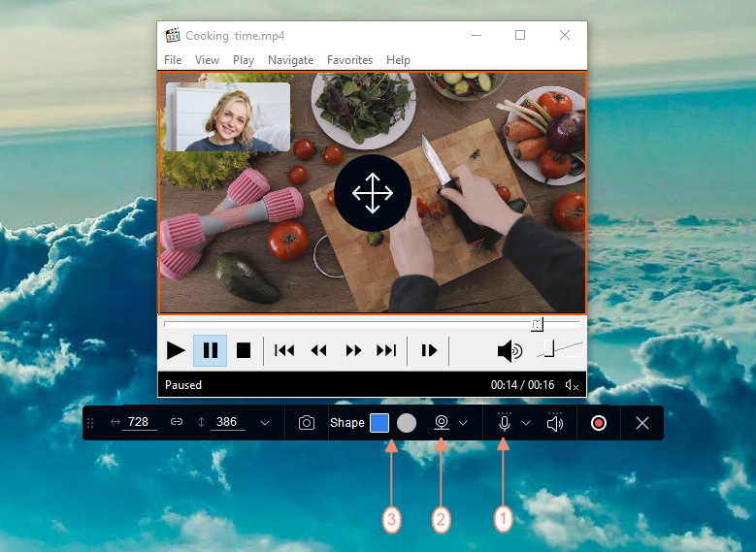This screenshot has height=552, width=756.
Task: Expand the capture size presets dropdown
Action: 265,423
